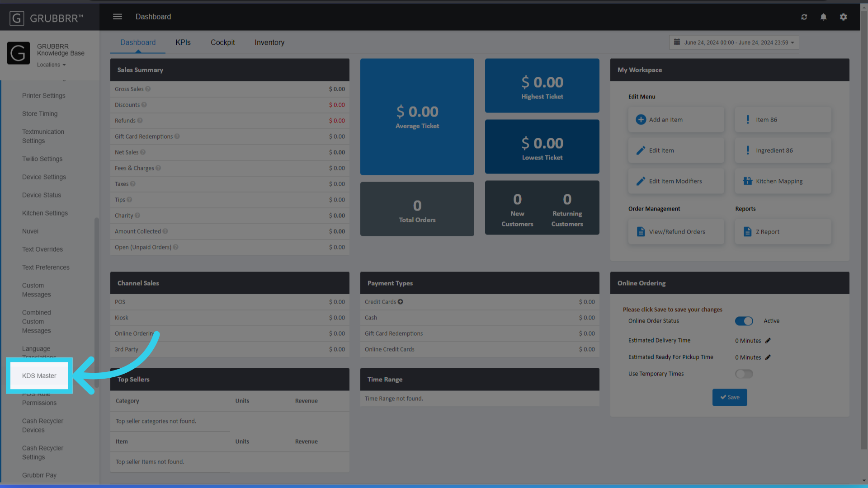The width and height of the screenshot is (868, 488).
Task: Click the Gift Card Redemptions help icon
Action: [x=177, y=136]
